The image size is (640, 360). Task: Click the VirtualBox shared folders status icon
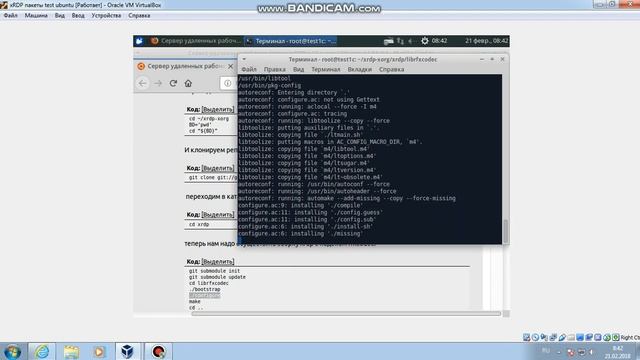pyautogui.click(x=571, y=337)
